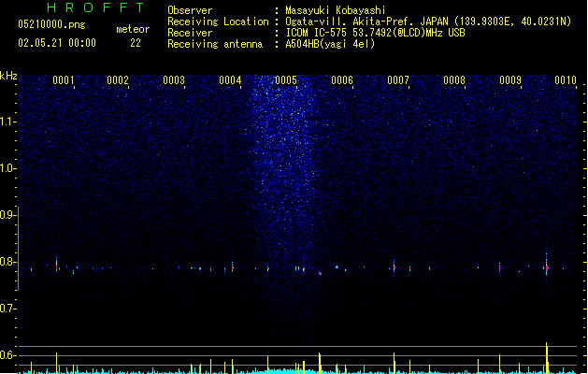Click the gray vertical range bar beside 0.9

[x=19, y=248]
